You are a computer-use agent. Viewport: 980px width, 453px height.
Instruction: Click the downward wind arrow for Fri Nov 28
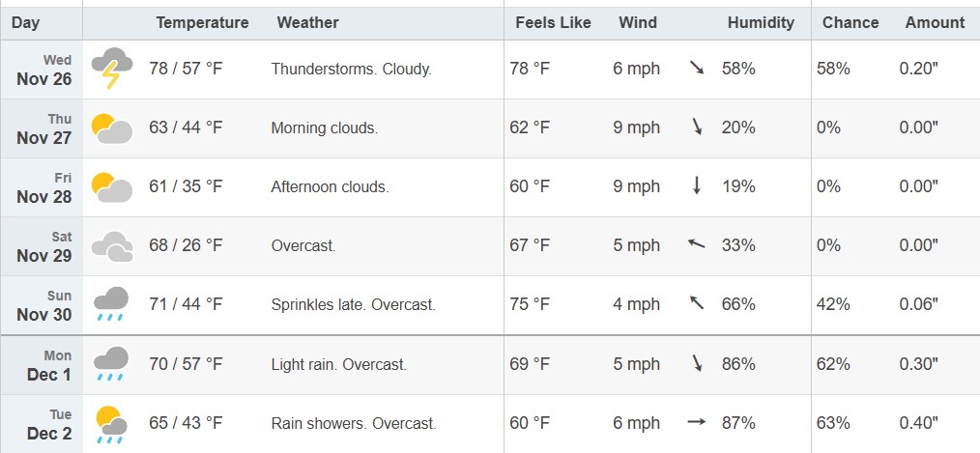[696, 186]
